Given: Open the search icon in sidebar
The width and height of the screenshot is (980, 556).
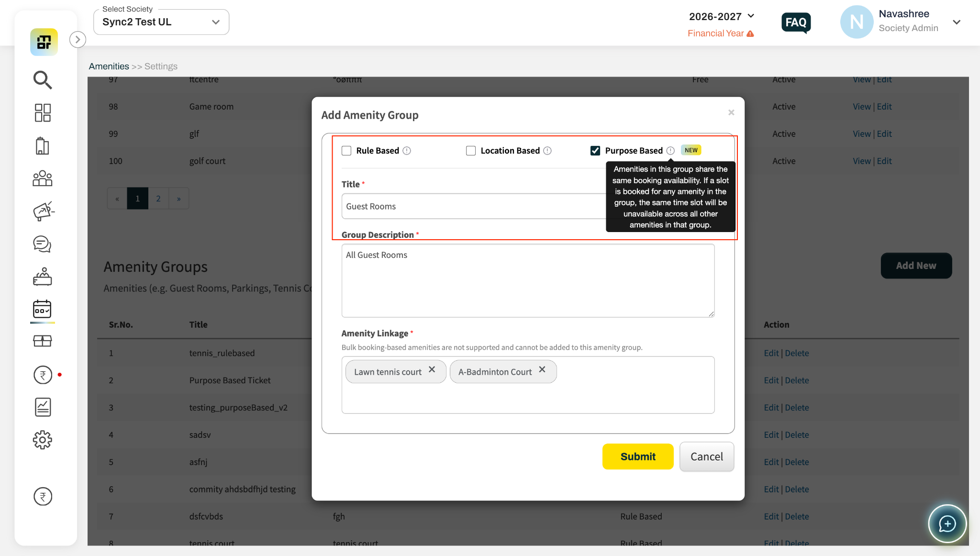Looking at the screenshot, I should [x=43, y=80].
